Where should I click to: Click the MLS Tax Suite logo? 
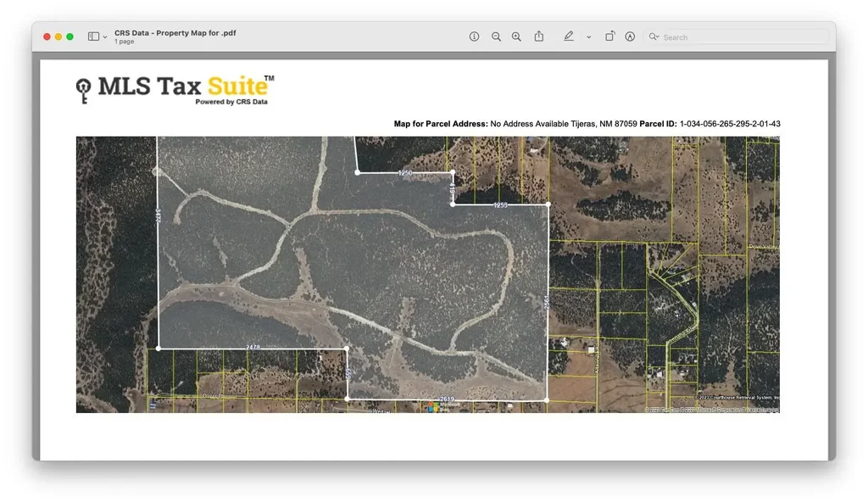[x=175, y=89]
